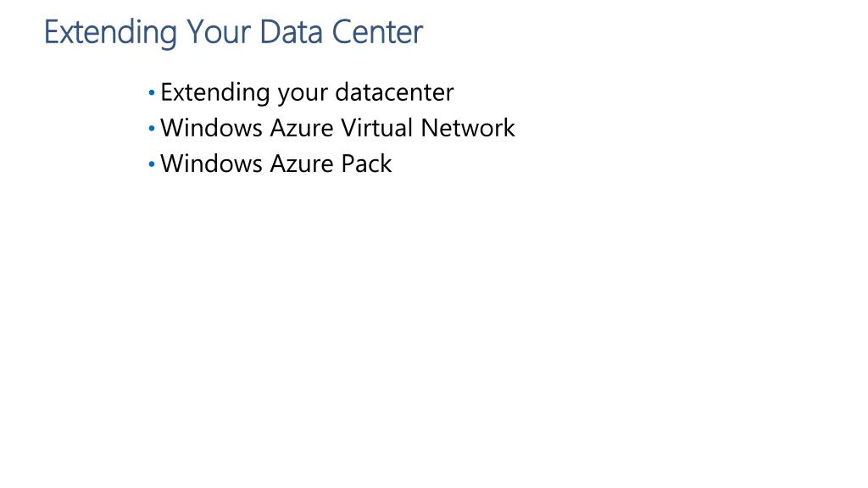Select the word Center in the title

[377, 32]
